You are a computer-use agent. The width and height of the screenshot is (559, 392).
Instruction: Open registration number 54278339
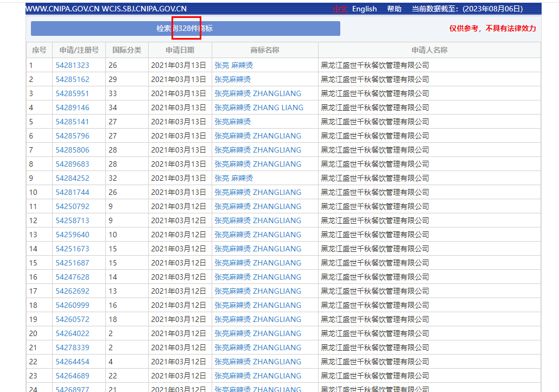coord(72,347)
